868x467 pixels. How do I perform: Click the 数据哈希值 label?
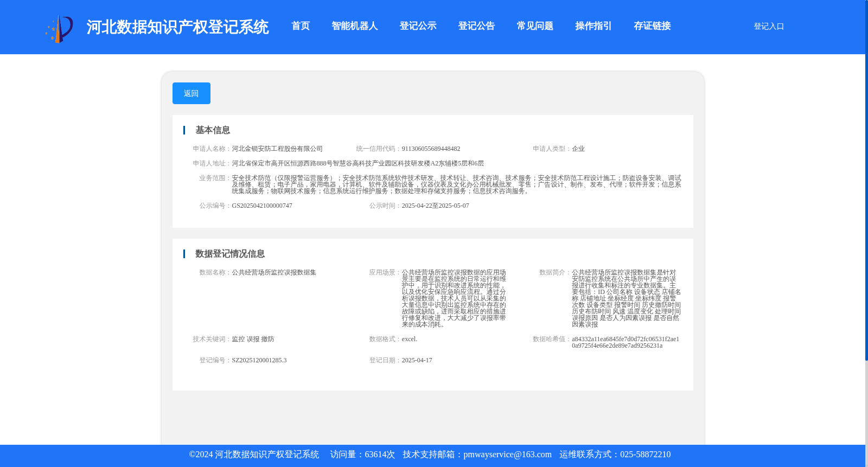click(x=551, y=339)
